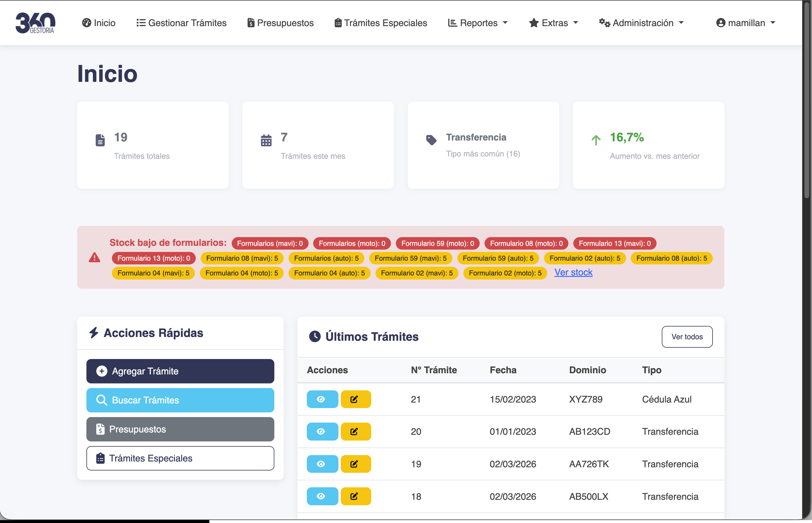
Task: Expand the Administración dropdown
Action: tap(641, 22)
